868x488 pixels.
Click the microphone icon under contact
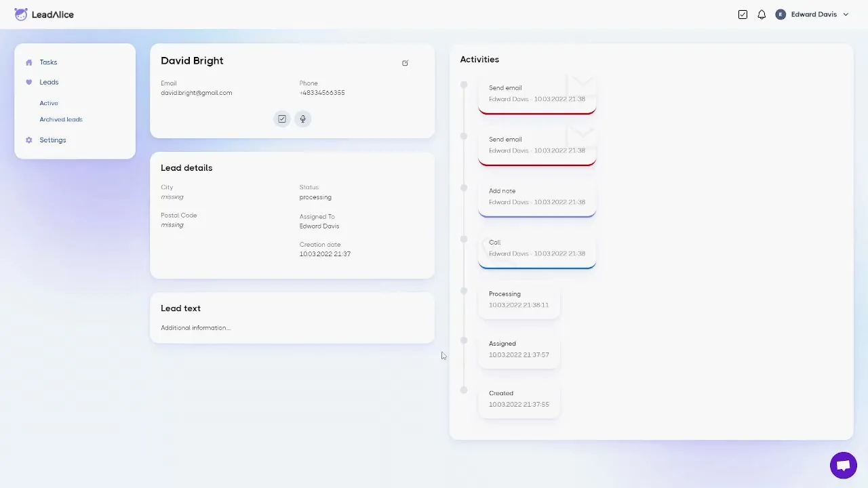[x=302, y=119]
